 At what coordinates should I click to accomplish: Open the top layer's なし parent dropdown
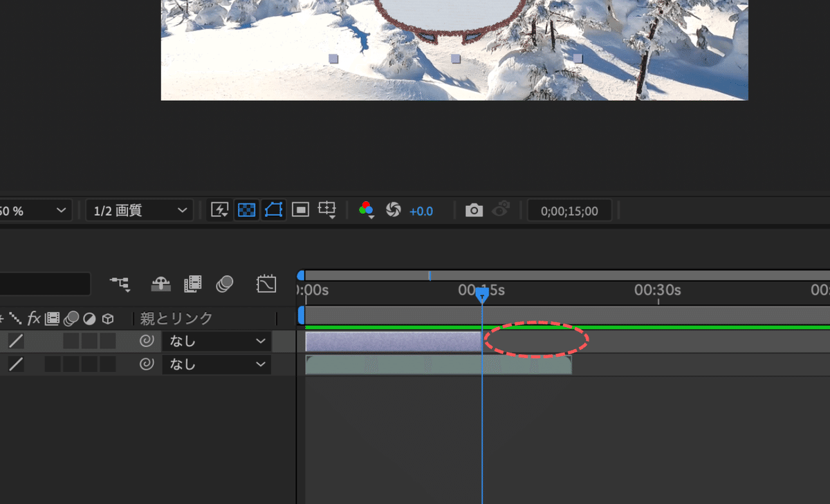point(216,341)
